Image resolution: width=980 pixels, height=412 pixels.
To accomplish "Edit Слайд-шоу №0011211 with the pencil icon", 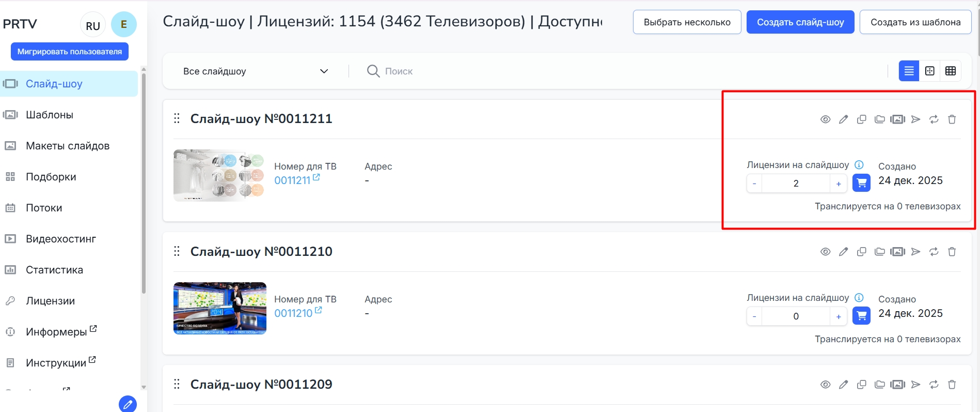I will coord(843,119).
